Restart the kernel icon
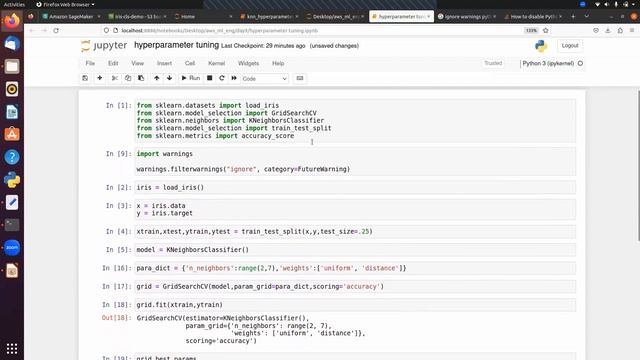 click(222, 78)
